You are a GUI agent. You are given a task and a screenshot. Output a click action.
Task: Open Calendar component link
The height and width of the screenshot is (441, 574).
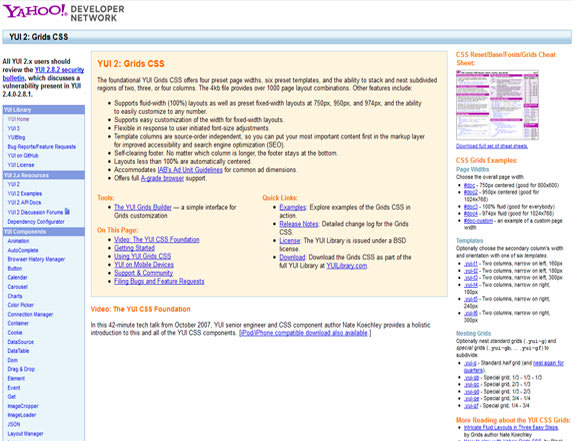coord(17,278)
